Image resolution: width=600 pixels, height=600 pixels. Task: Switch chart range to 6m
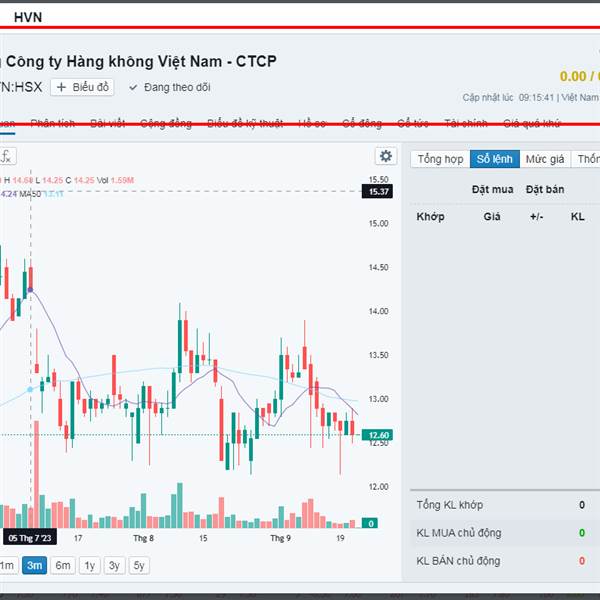click(x=62, y=565)
